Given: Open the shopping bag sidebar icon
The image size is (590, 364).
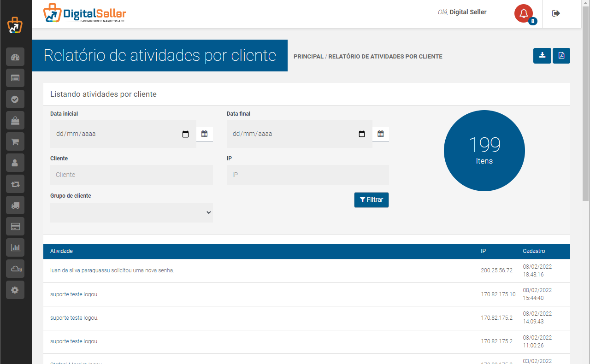Looking at the screenshot, I should point(15,120).
